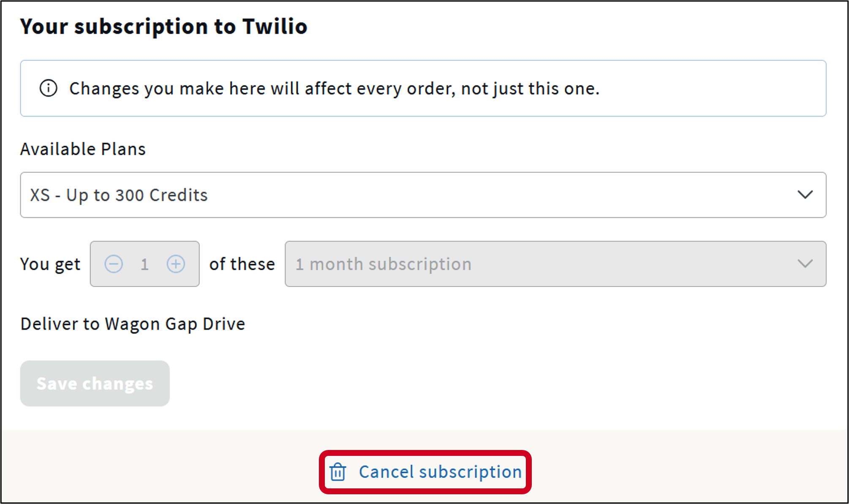Image resolution: width=849 pixels, height=504 pixels.
Task: Click the You get label
Action: [x=50, y=264]
